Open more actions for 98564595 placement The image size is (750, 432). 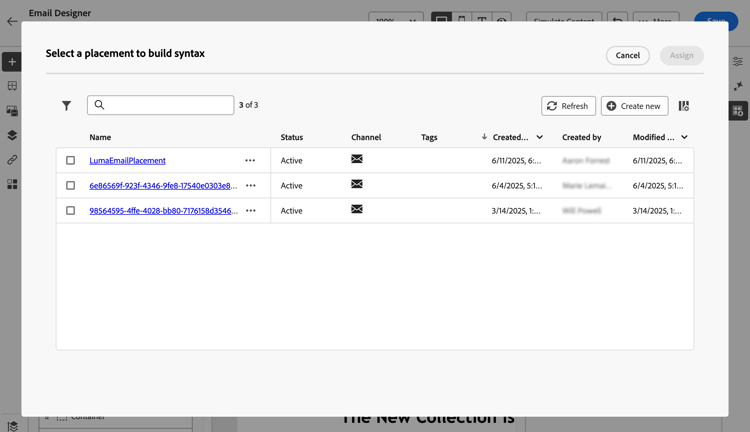251,210
